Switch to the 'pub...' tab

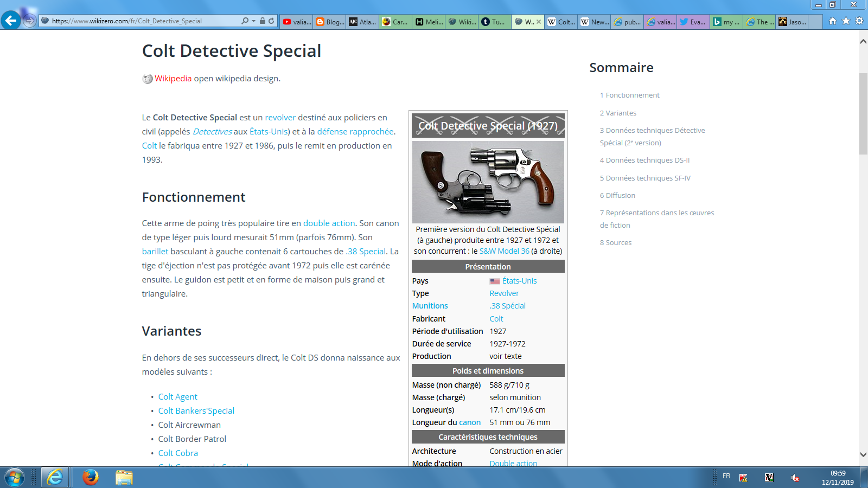627,22
